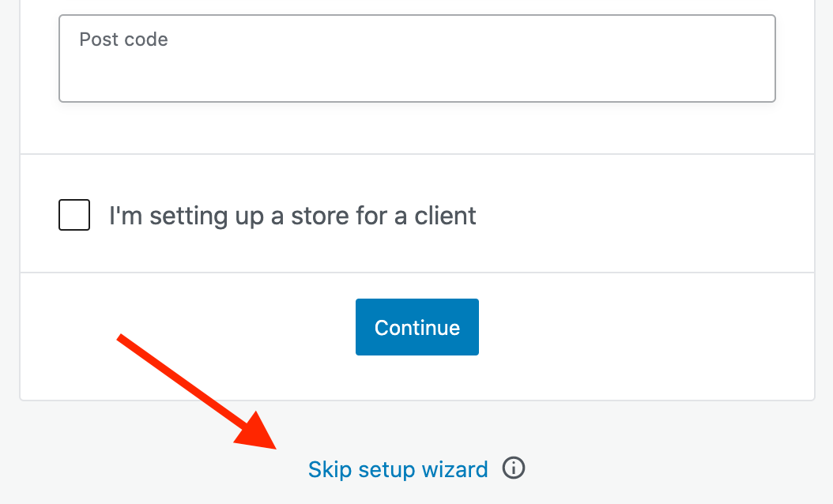Enable the client store checkbox
This screenshot has height=504, width=833.
pyautogui.click(x=74, y=215)
